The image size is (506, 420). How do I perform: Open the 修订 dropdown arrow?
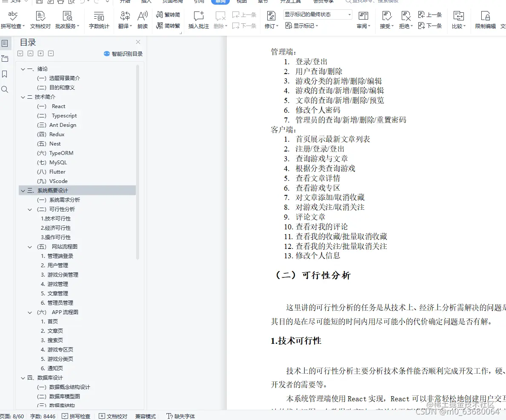[x=277, y=26]
